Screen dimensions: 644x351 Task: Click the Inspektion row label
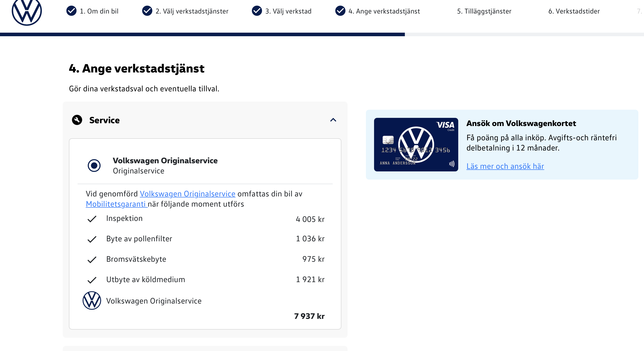(x=125, y=218)
